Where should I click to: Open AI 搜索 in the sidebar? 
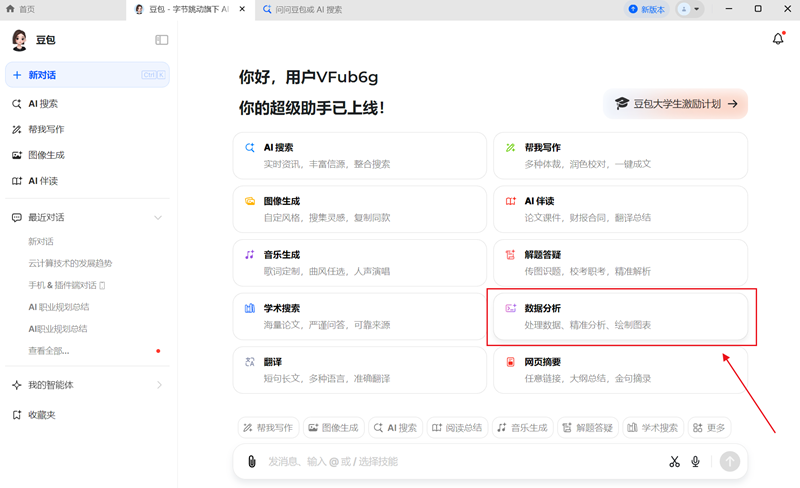tap(87, 104)
